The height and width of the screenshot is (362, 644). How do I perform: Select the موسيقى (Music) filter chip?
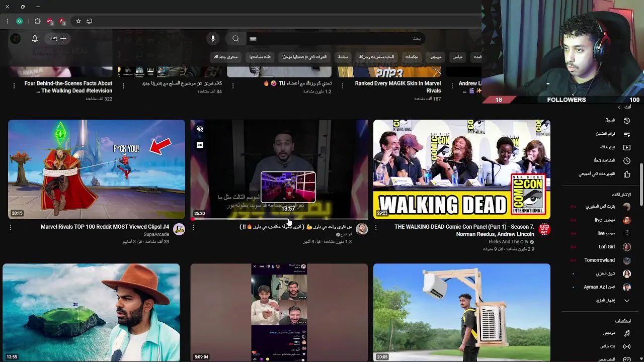pos(436,57)
